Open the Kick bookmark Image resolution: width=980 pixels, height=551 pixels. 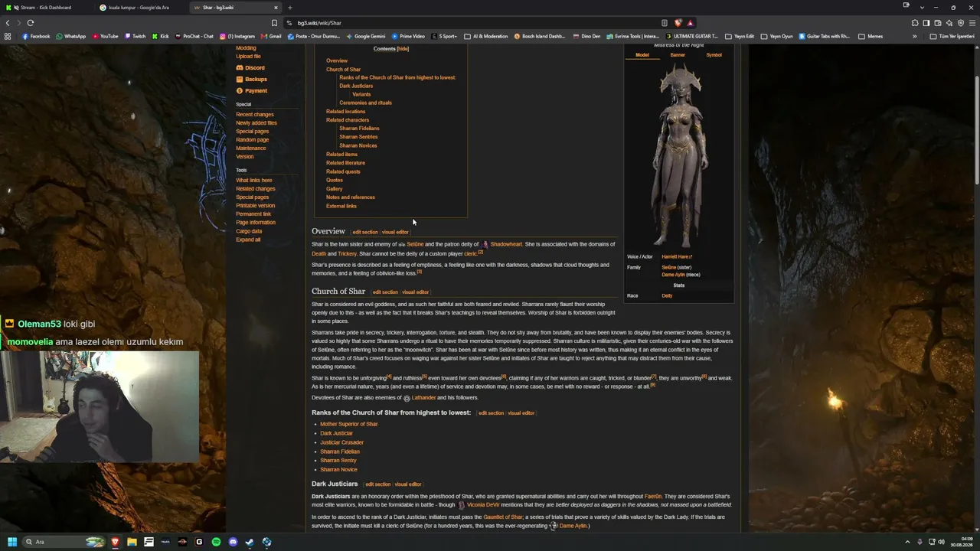pyautogui.click(x=160, y=36)
